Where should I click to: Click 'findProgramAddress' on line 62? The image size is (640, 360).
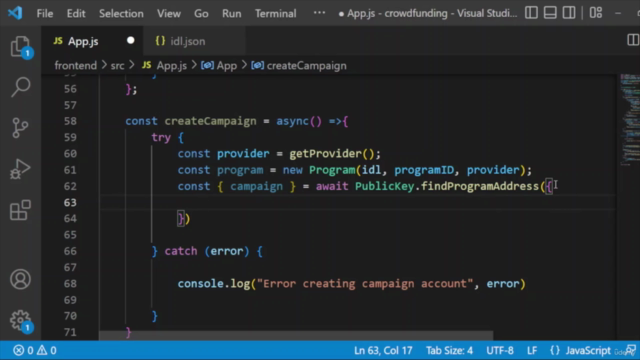[x=480, y=186]
